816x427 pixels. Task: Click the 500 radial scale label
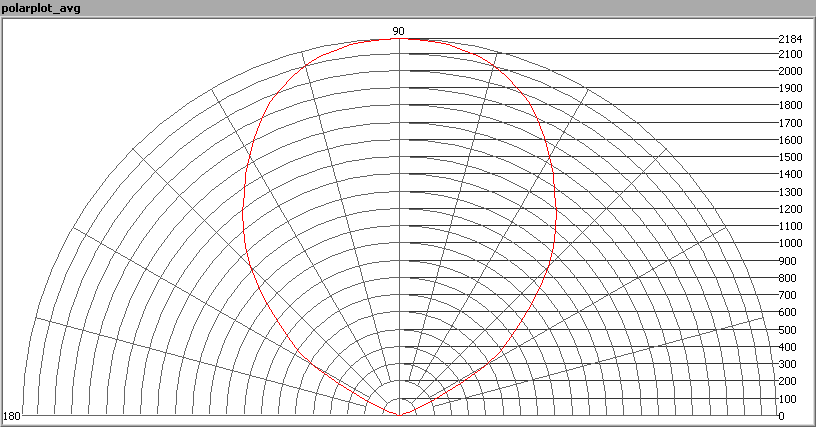788,330
